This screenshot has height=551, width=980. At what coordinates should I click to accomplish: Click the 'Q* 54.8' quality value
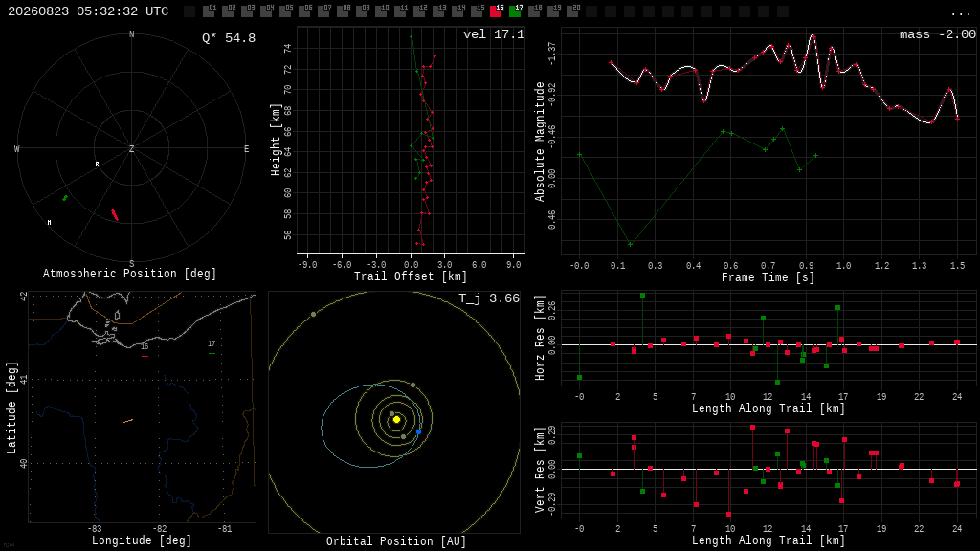coord(228,38)
